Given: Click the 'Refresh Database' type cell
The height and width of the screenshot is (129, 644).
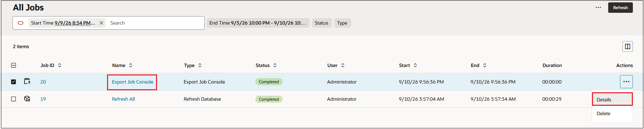Looking at the screenshot, I should point(202,99).
